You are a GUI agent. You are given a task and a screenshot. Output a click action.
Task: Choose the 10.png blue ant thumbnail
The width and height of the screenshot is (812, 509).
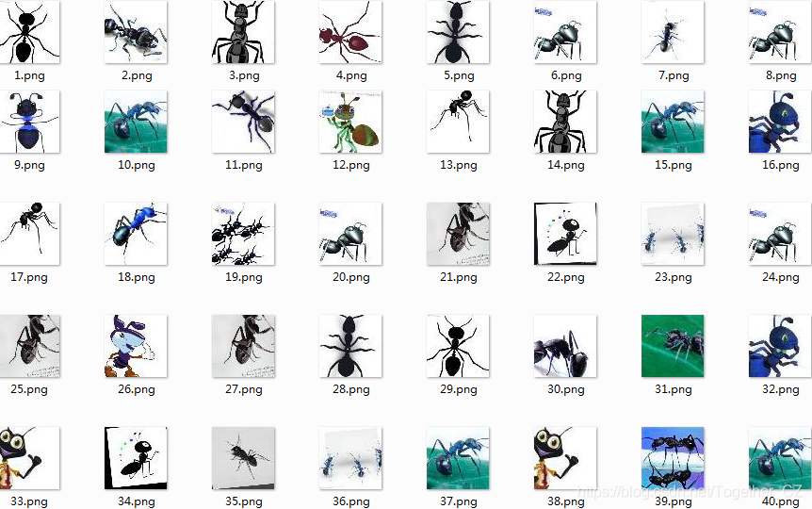click(x=136, y=122)
